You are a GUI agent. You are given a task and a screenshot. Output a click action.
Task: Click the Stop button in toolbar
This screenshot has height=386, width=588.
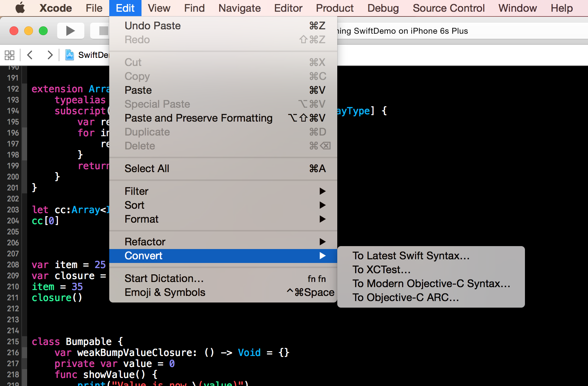103,31
